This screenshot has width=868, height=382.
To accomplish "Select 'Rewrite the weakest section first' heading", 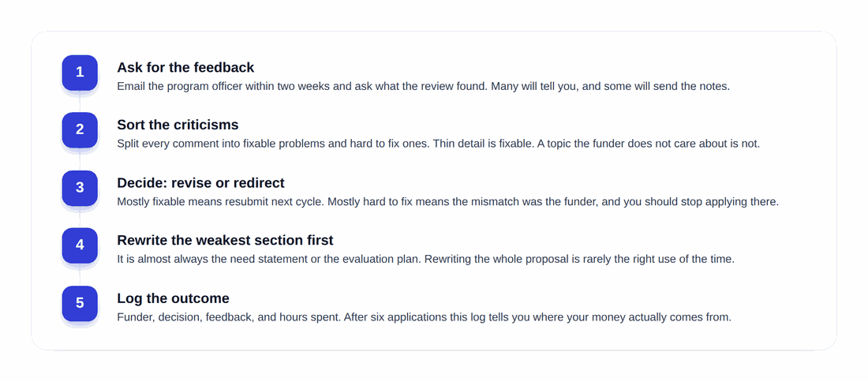I will click(226, 241).
